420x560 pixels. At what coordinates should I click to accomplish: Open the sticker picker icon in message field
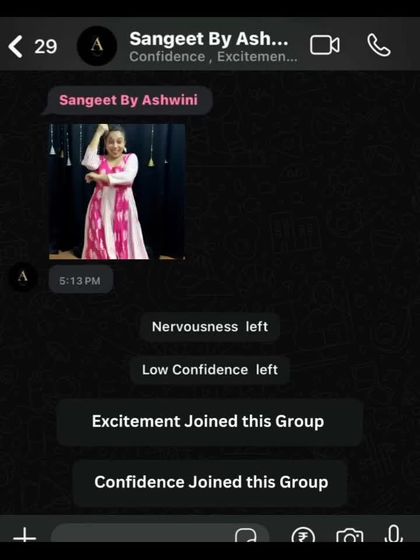(x=246, y=535)
